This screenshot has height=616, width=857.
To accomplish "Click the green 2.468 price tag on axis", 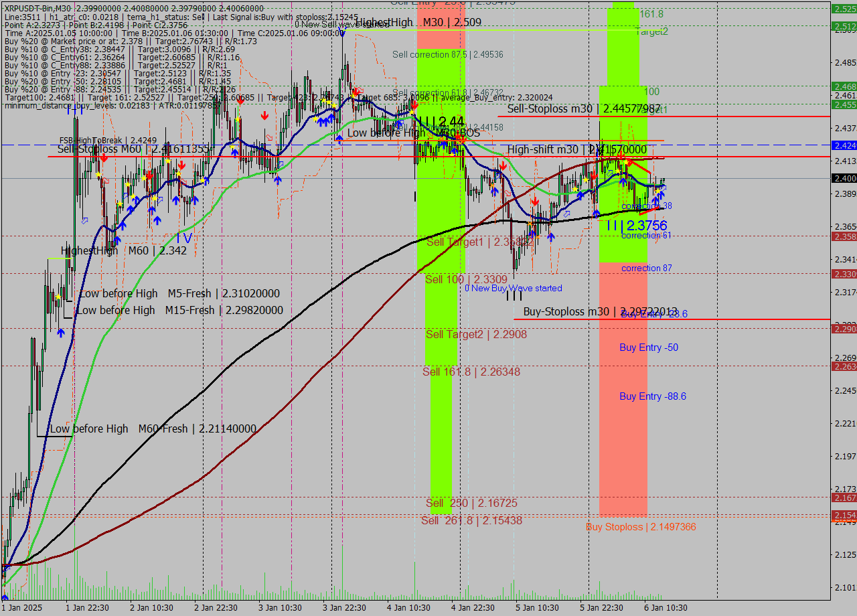I will pyautogui.click(x=844, y=86).
